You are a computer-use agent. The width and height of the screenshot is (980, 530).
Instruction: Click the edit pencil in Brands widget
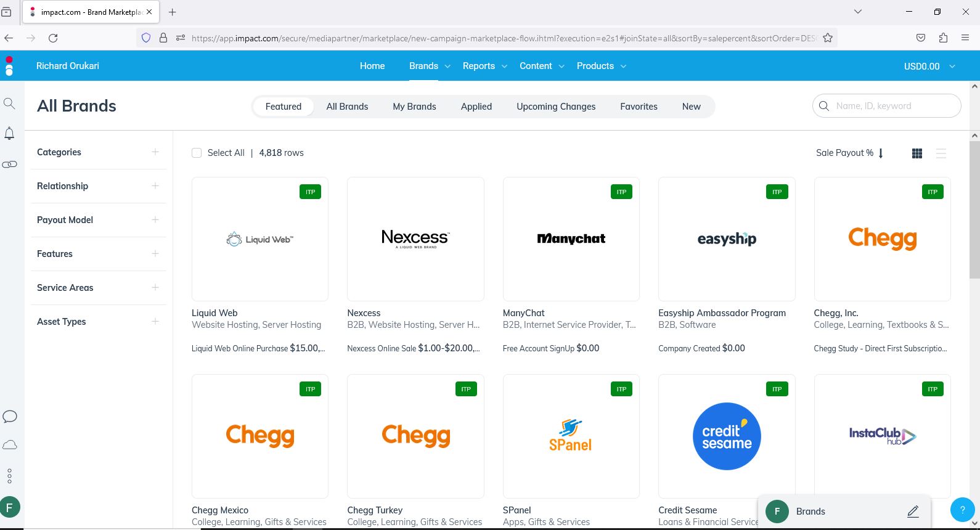coord(913,512)
